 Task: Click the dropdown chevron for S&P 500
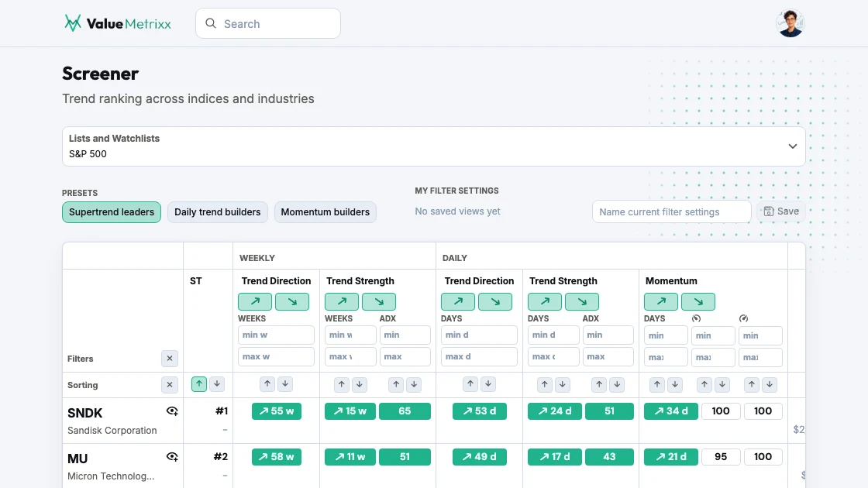[x=792, y=146]
